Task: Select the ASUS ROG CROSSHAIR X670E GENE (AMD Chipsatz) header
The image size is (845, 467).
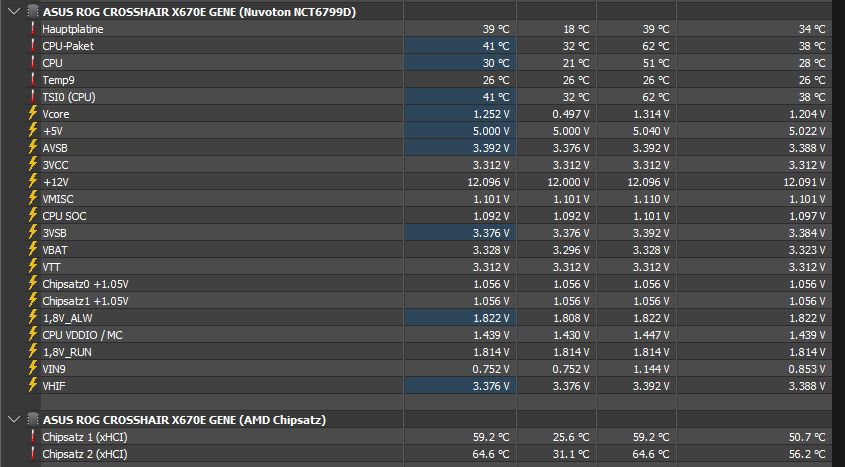Action: point(184,420)
